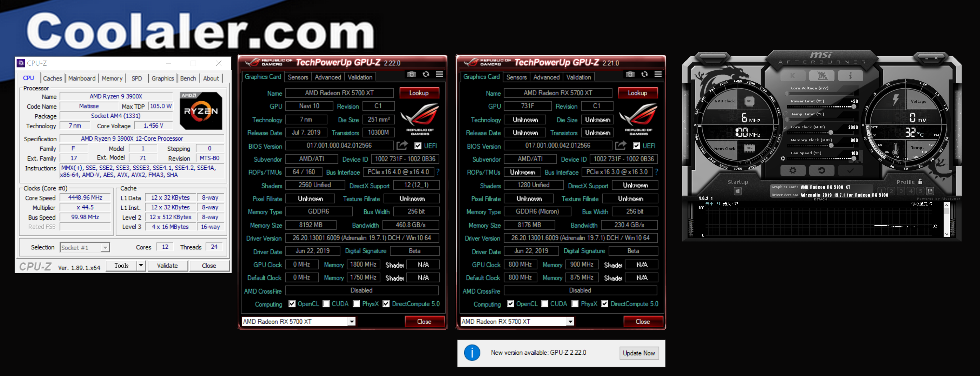The image size is (980, 376).
Task: Click the Power Limit slider handle
Action: [854, 107]
